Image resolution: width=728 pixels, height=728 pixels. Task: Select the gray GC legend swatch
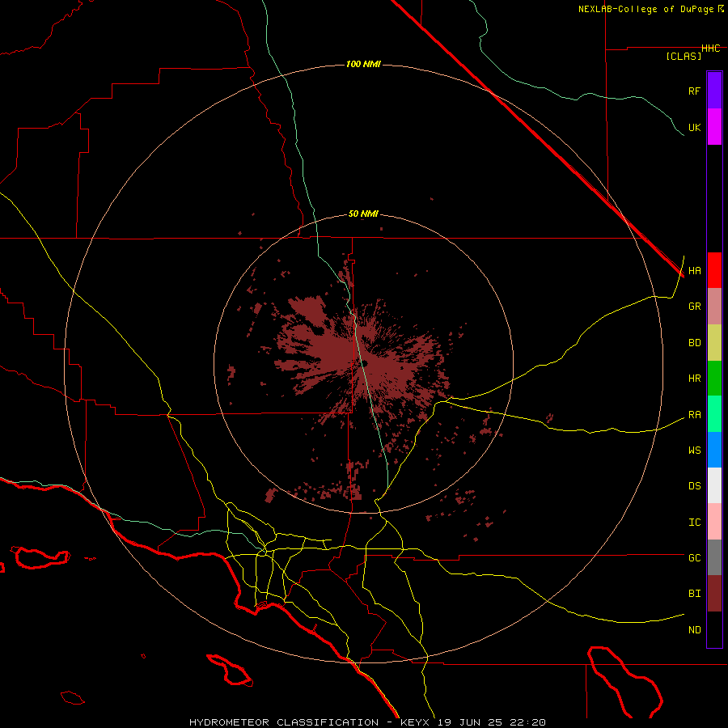[x=714, y=557]
